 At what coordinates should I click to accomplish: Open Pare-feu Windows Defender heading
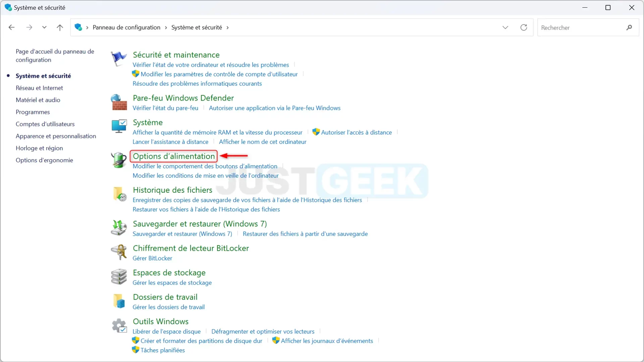[x=183, y=98]
